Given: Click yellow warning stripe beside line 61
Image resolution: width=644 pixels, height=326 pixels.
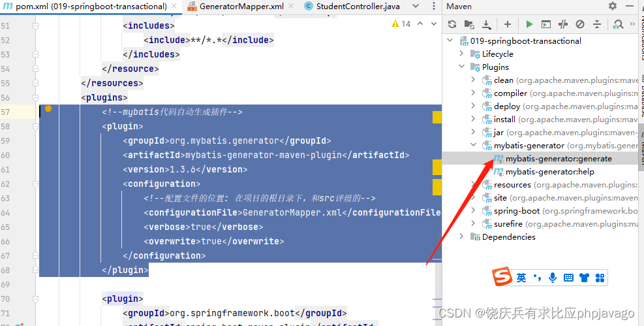Looking at the screenshot, I should tap(437, 168).
